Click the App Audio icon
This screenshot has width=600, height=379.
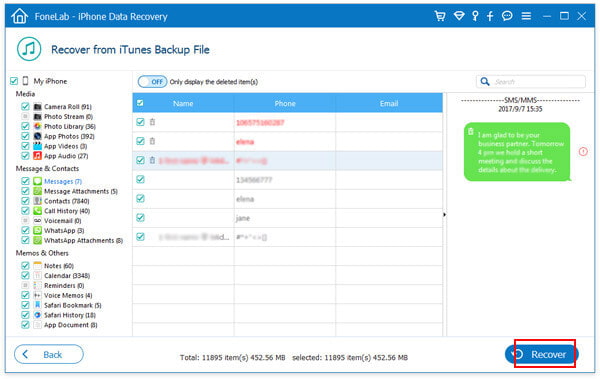tap(37, 156)
